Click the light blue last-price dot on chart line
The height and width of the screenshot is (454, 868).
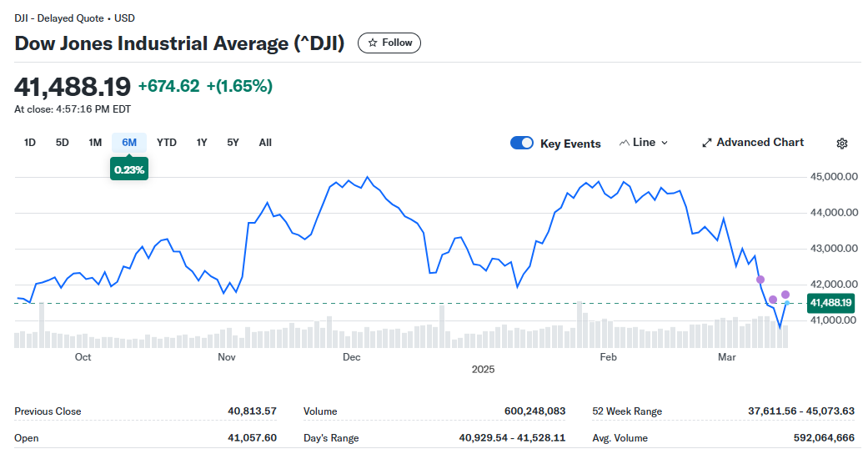[786, 303]
